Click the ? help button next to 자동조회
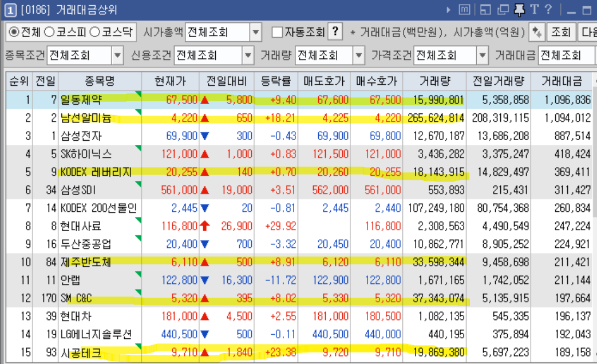 [x=335, y=31]
